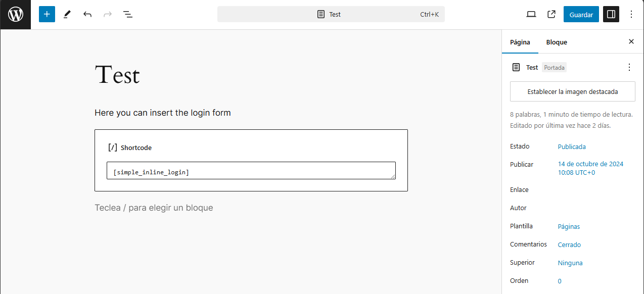Image resolution: width=644 pixels, height=294 pixels.
Task: Open the Test command palette bar
Action: [x=331, y=14]
